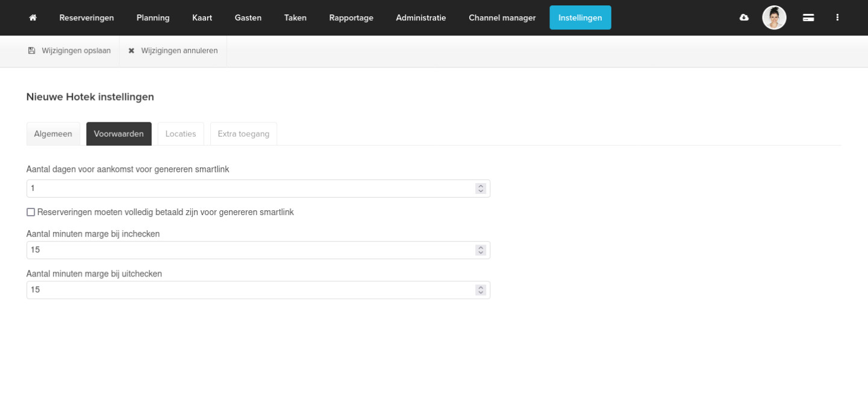
Task: Click the credit card icon in navbar
Action: tap(808, 18)
